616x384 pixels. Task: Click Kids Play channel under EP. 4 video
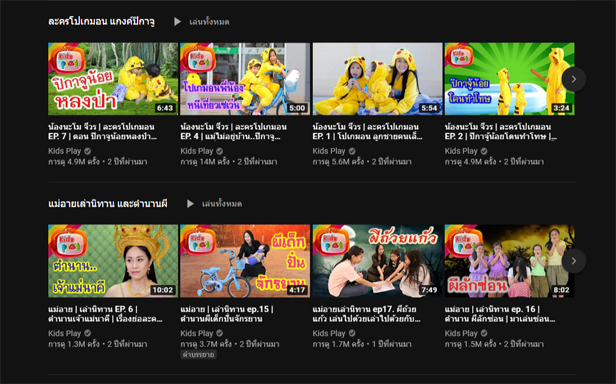(197, 151)
